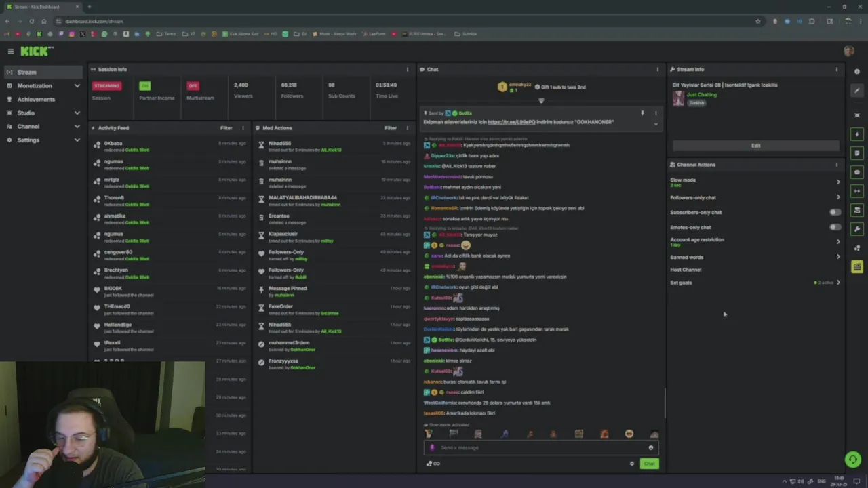
Task: Open Stream Info panel options menu
Action: click(836, 69)
